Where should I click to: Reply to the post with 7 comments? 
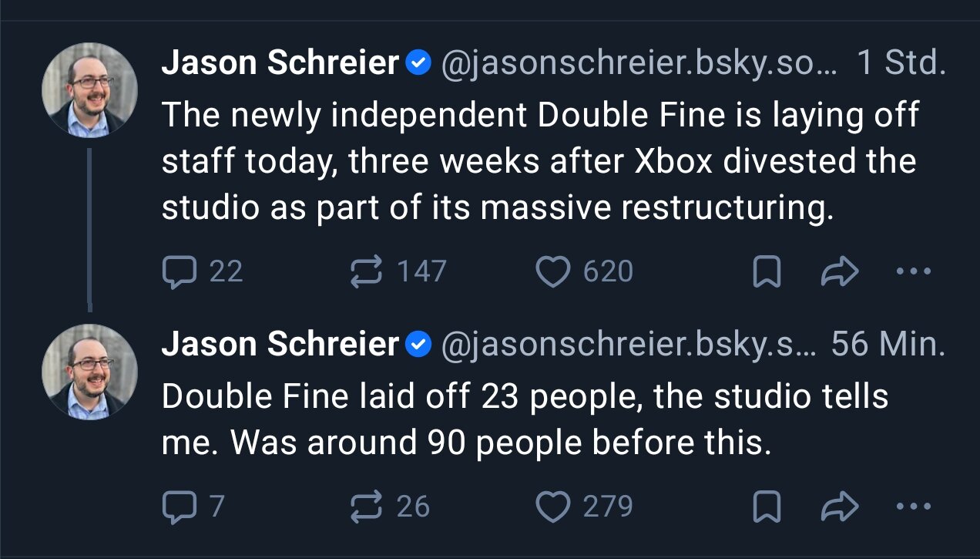click(x=193, y=507)
